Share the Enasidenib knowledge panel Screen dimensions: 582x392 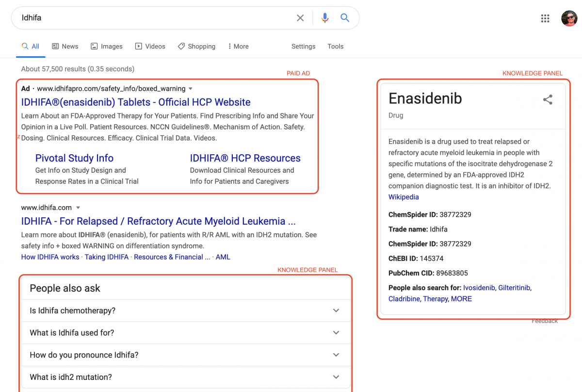click(548, 100)
